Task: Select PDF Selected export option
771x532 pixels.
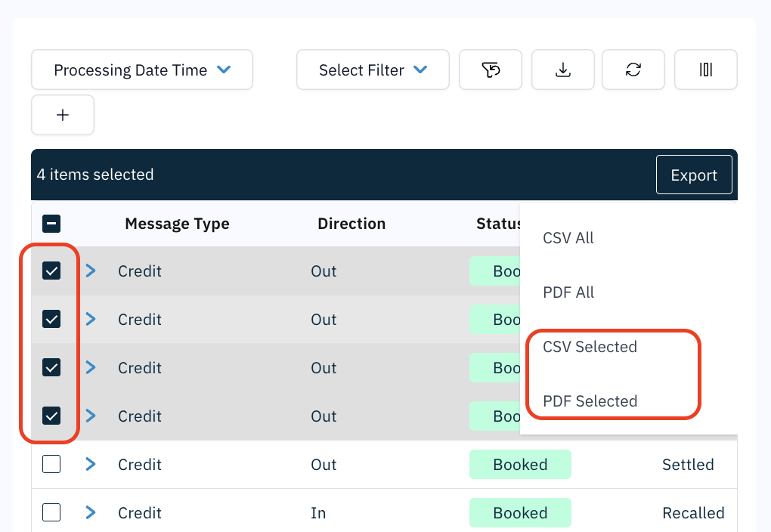Action: click(590, 401)
